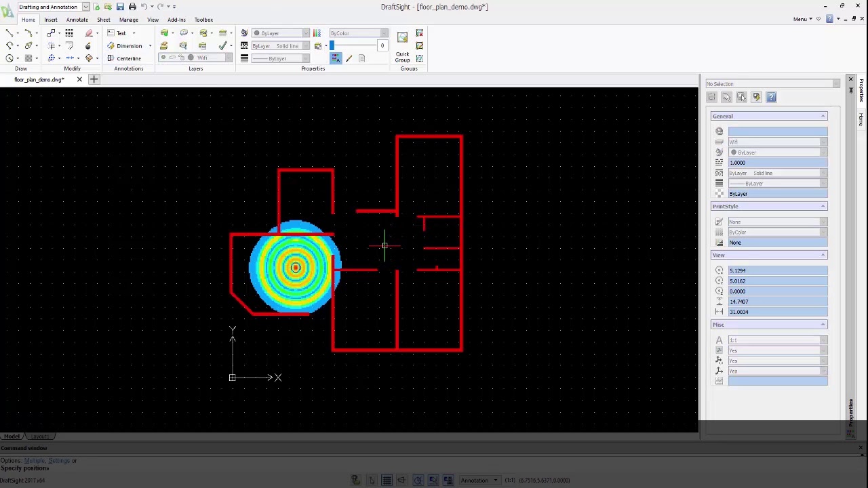
Task: Click the Centerline annotation button
Action: click(x=124, y=58)
